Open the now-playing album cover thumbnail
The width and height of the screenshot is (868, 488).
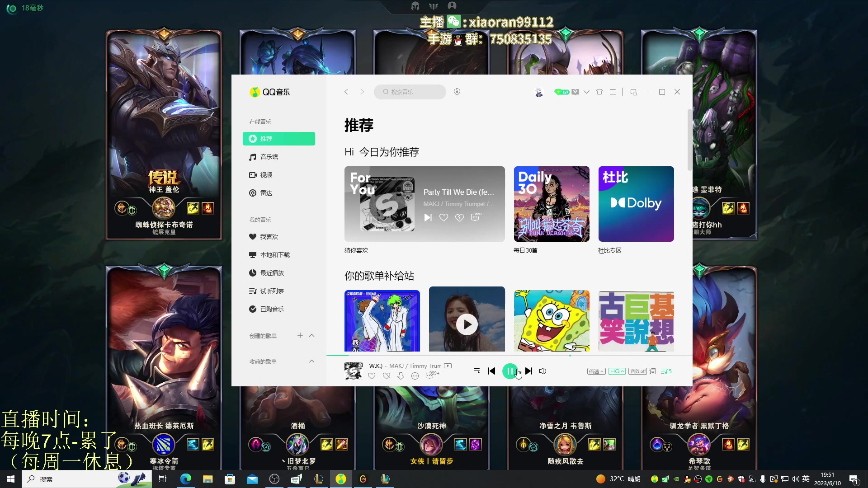click(354, 371)
